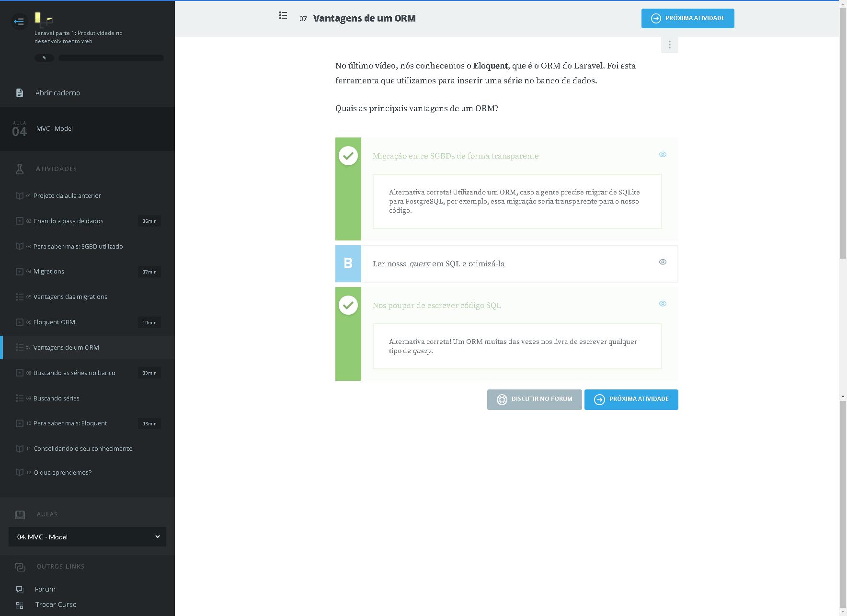Image resolution: width=847 pixels, height=616 pixels.
Task: Select the Migrations activity item
Action: [x=49, y=272]
